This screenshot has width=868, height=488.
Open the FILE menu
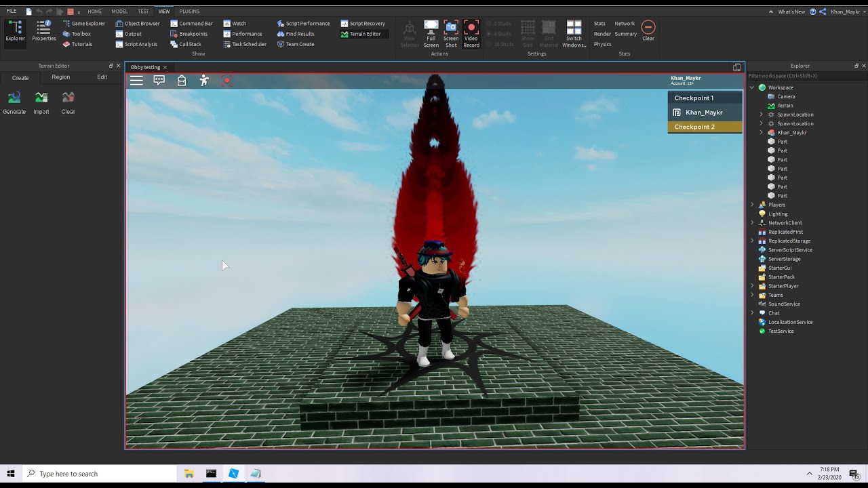(12, 12)
